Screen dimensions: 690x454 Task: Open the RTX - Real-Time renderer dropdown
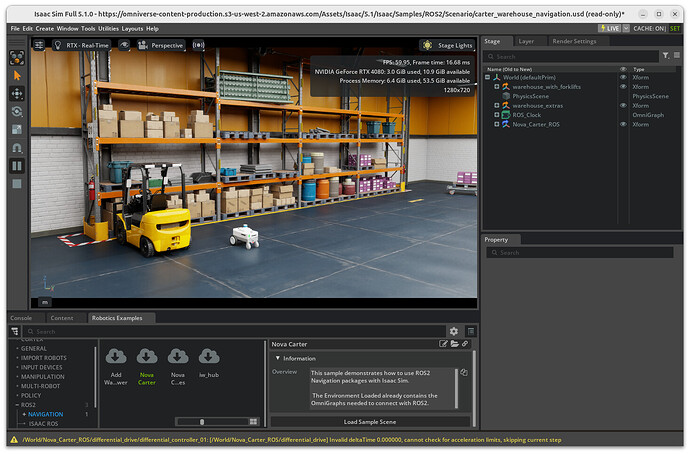[85, 45]
